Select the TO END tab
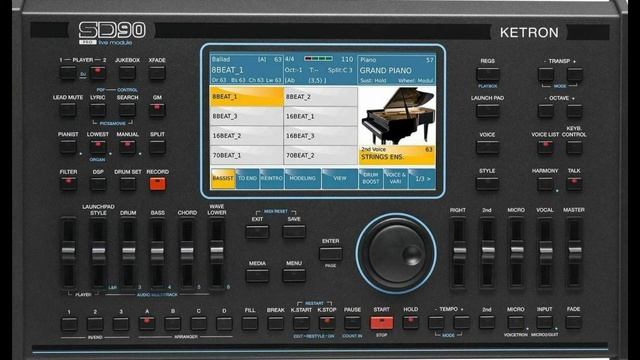 click(x=247, y=178)
